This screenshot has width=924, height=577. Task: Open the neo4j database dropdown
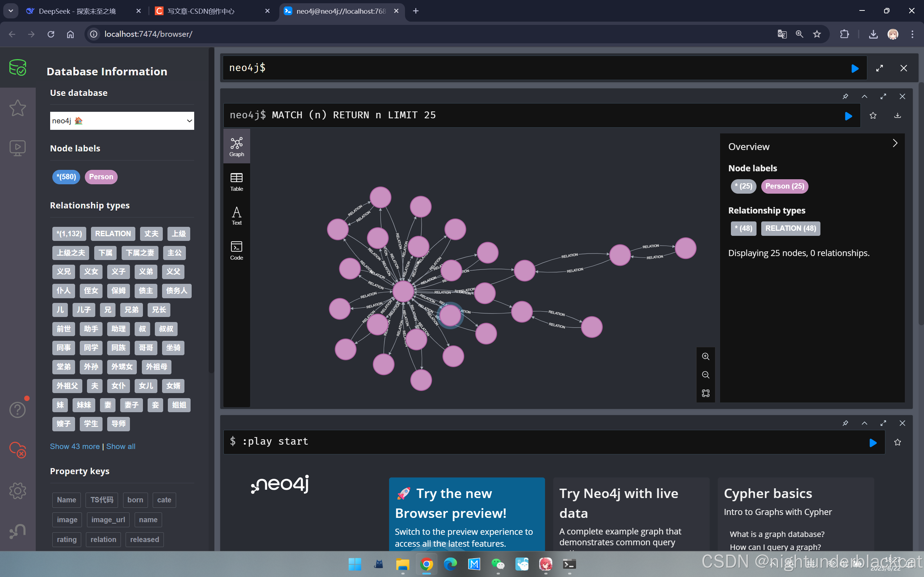pos(122,121)
